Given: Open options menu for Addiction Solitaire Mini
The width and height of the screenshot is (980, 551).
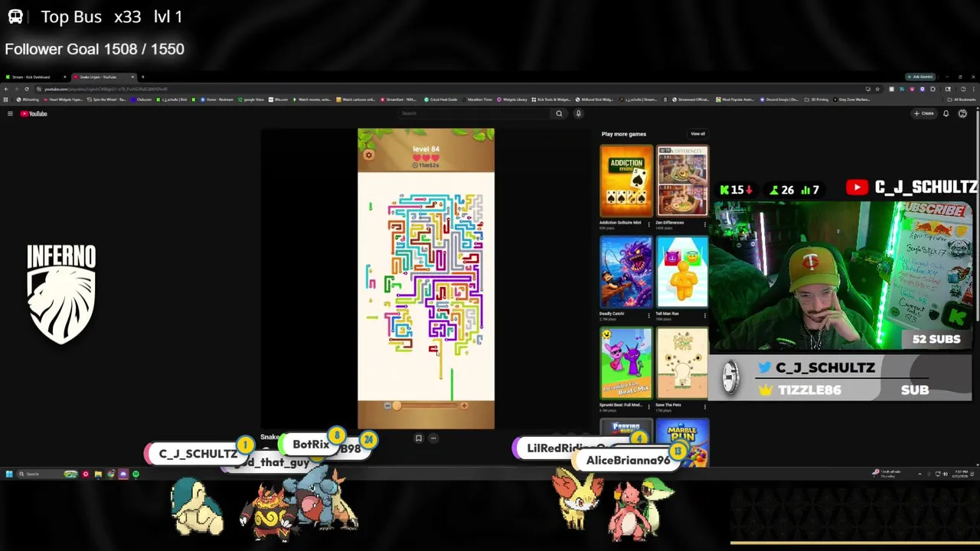Looking at the screenshot, I should coord(649,224).
